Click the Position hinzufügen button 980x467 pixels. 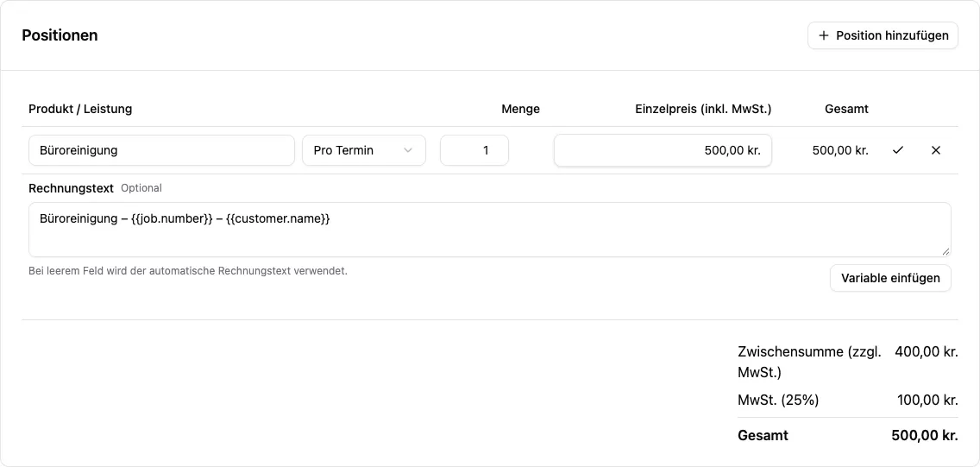(x=883, y=35)
